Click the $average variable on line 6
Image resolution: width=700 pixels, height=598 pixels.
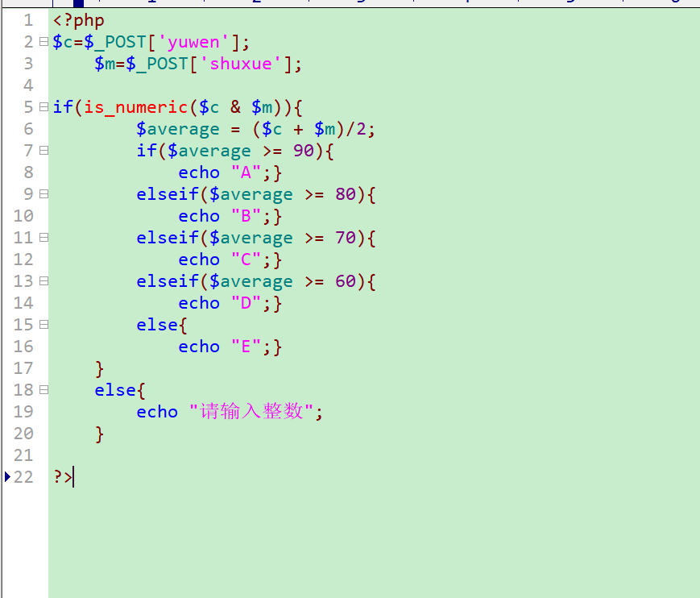point(178,128)
